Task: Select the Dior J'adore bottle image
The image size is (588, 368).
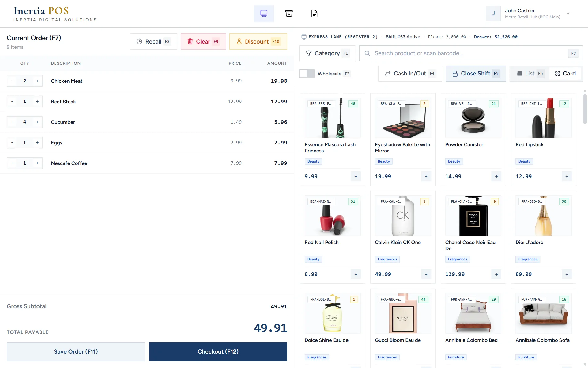Action: point(544,216)
